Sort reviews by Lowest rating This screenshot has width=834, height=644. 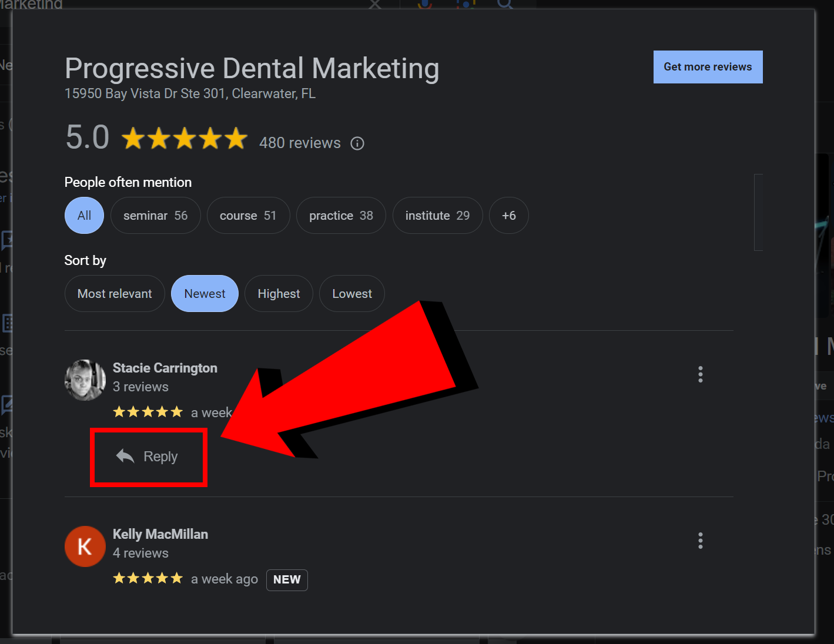pos(352,294)
